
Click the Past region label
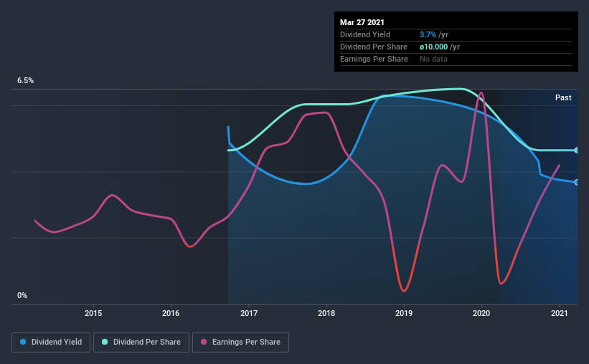(x=563, y=97)
